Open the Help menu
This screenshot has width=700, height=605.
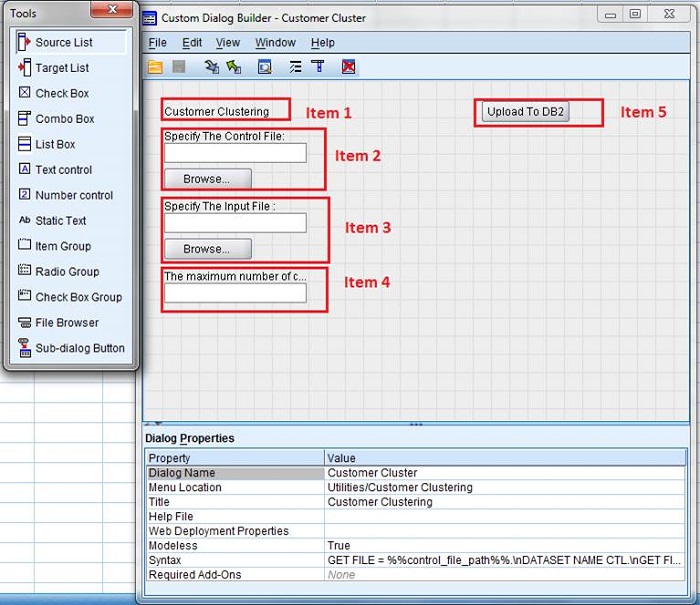coord(323,43)
